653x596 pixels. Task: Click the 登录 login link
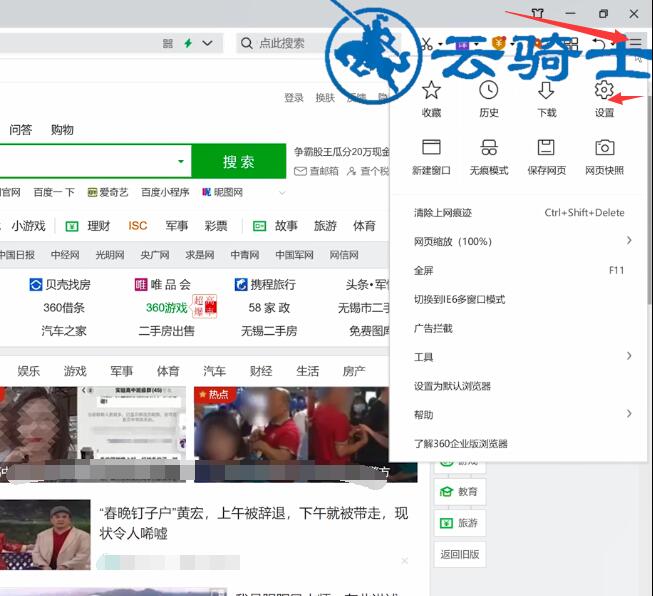pos(294,98)
